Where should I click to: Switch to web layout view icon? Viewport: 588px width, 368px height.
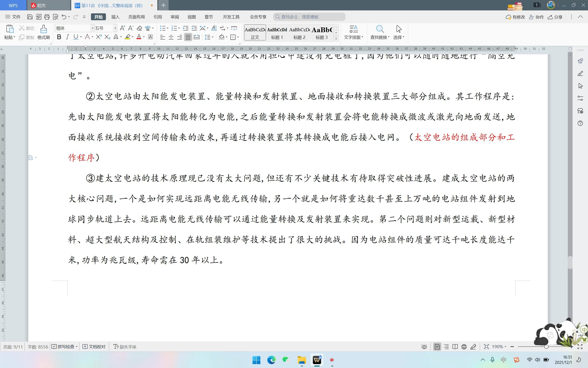click(464, 347)
